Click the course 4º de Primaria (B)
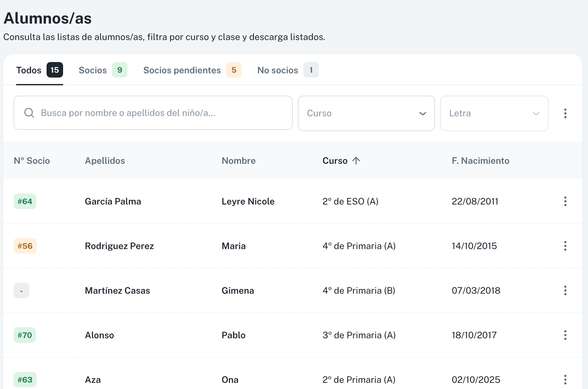The width and height of the screenshot is (588, 389). click(359, 290)
